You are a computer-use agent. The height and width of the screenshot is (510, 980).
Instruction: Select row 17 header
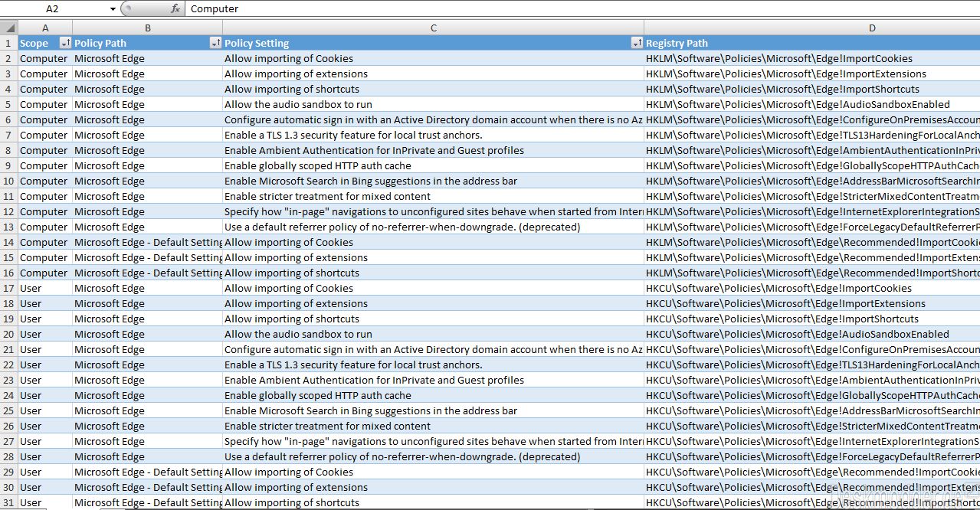click(9, 288)
